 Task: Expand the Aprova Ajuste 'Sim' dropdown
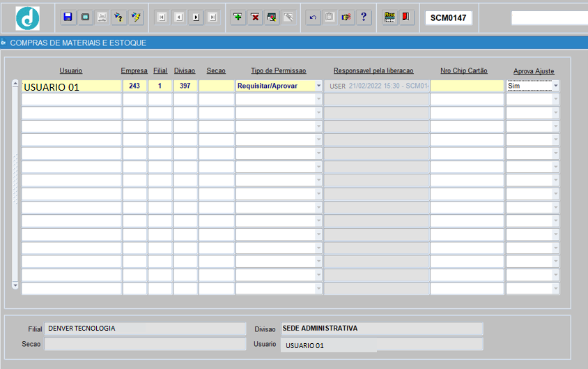555,86
